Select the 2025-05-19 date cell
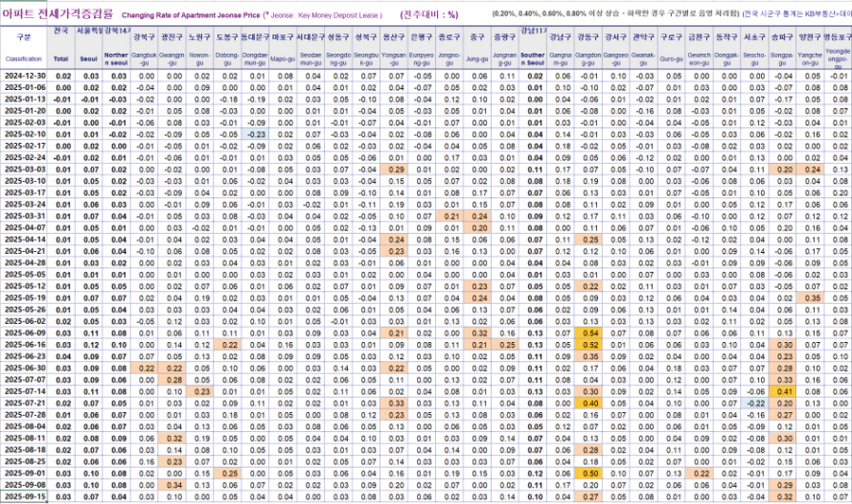Image resolution: width=852 pixels, height=504 pixels. [x=24, y=298]
